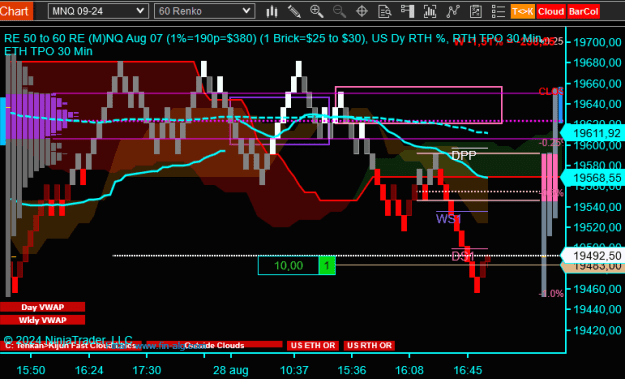
Task: Open the indicators line-graph icon
Action: pyautogui.click(x=453, y=11)
